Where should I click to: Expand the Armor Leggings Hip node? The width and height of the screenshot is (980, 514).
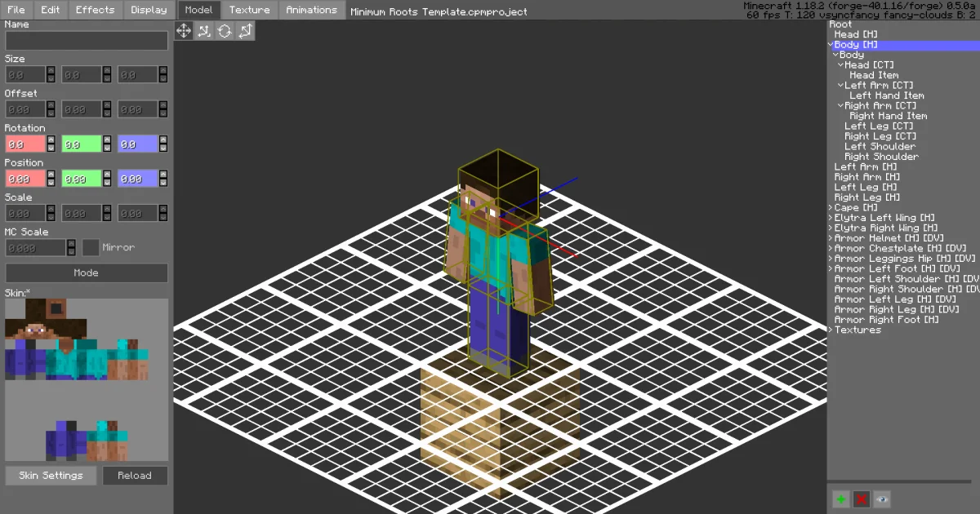(831, 259)
